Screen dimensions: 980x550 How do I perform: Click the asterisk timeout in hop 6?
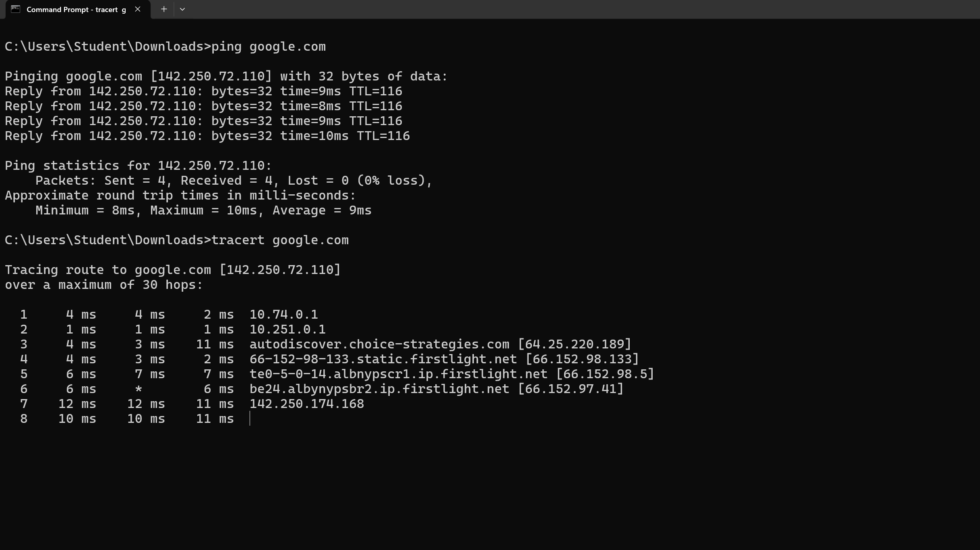[139, 389]
